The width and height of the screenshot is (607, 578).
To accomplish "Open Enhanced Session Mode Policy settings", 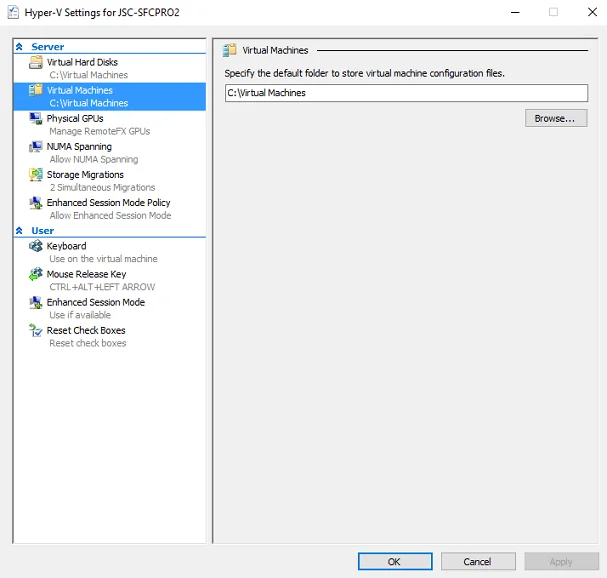I will (110, 209).
